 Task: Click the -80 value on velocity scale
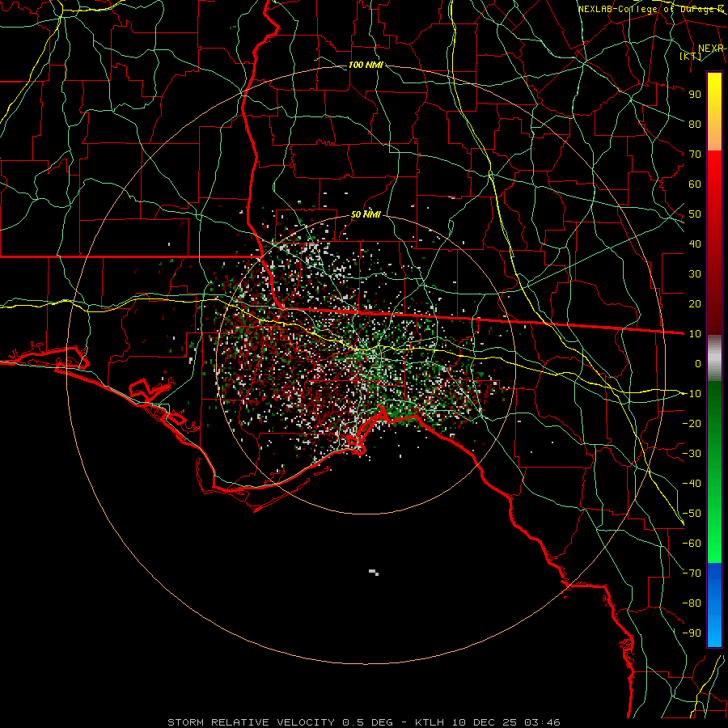click(692, 603)
